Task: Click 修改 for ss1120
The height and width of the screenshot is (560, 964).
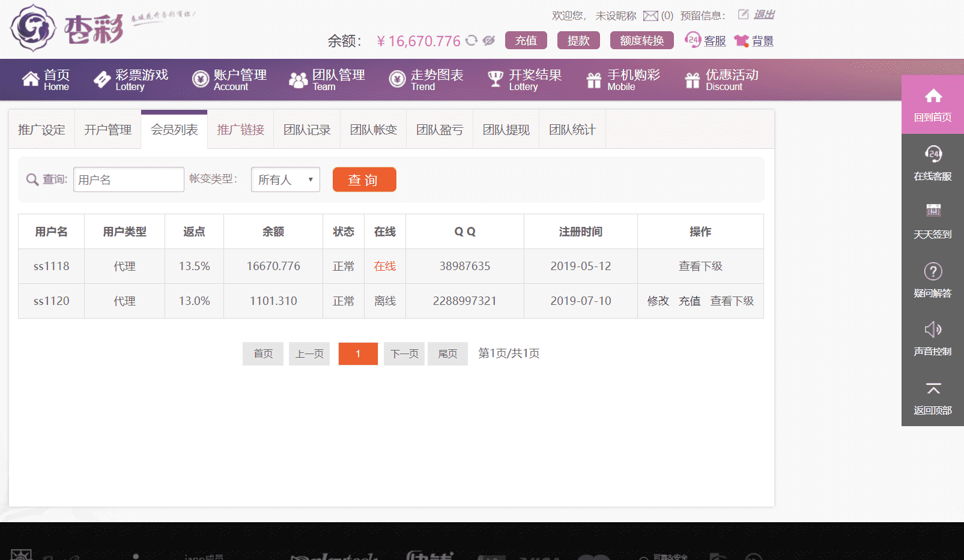Action: click(658, 301)
